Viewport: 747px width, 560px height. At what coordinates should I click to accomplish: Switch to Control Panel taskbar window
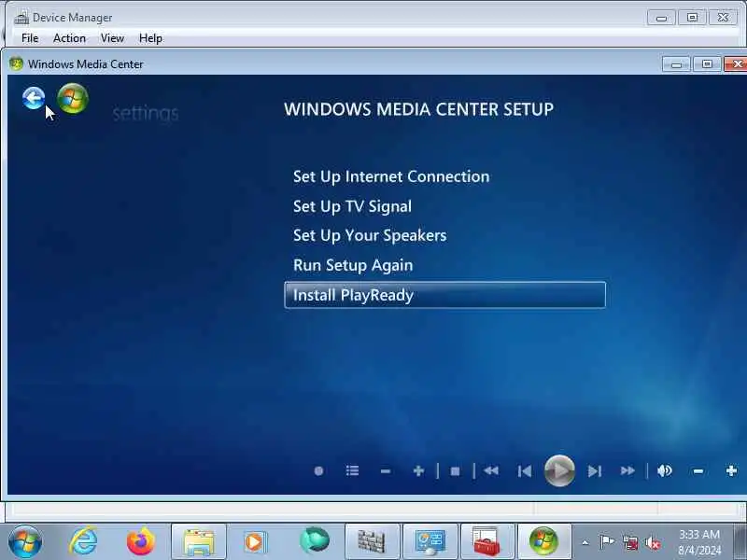pyautogui.click(x=430, y=542)
